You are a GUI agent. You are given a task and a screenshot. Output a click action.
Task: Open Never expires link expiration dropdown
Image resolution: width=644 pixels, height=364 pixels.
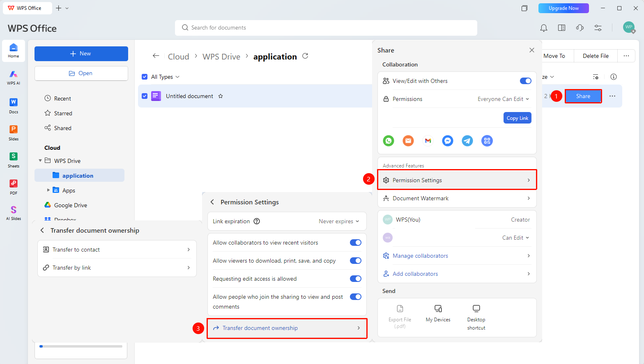pyautogui.click(x=339, y=221)
